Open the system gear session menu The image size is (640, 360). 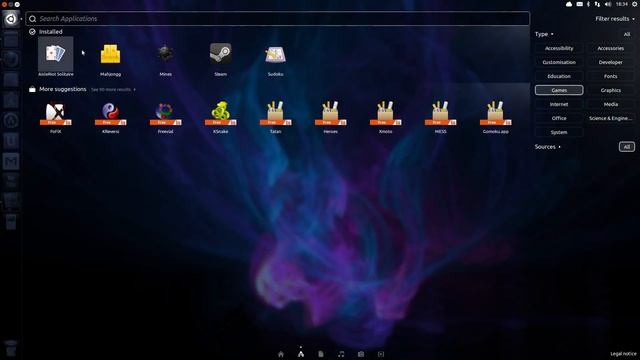(x=635, y=4)
